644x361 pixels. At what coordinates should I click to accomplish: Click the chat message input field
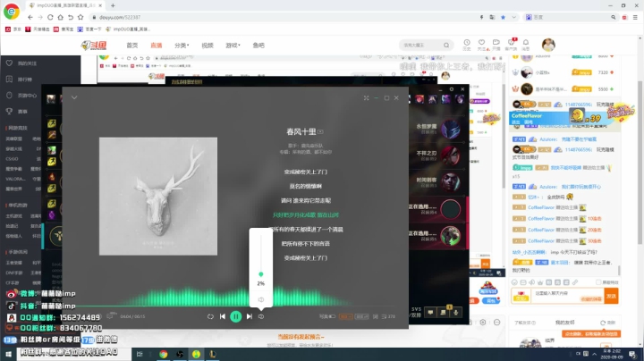567,296
